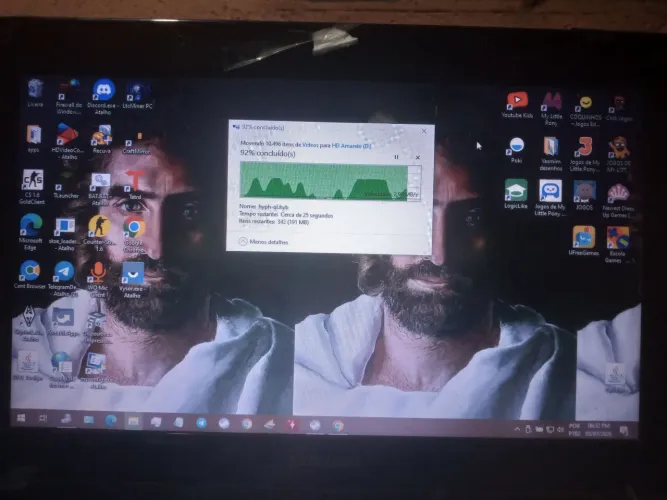Open the Firewall do Windows shortcut

68,96
